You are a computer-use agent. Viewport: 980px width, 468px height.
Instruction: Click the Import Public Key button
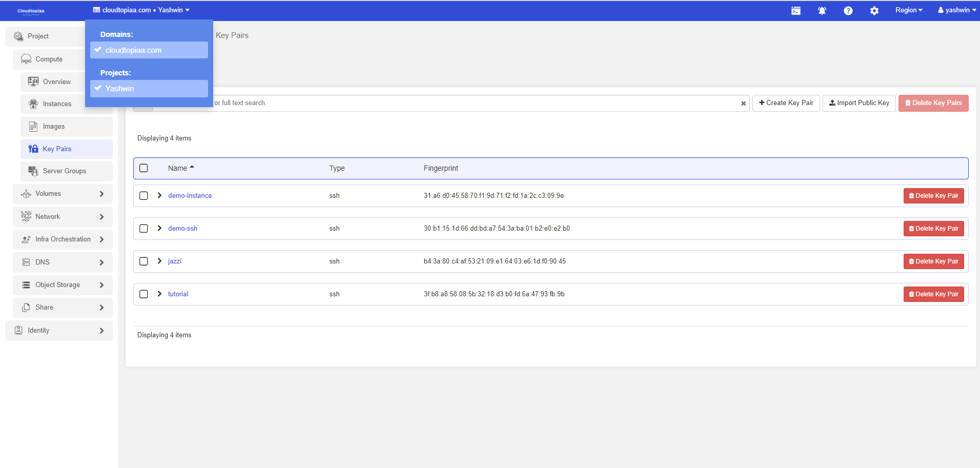click(859, 103)
